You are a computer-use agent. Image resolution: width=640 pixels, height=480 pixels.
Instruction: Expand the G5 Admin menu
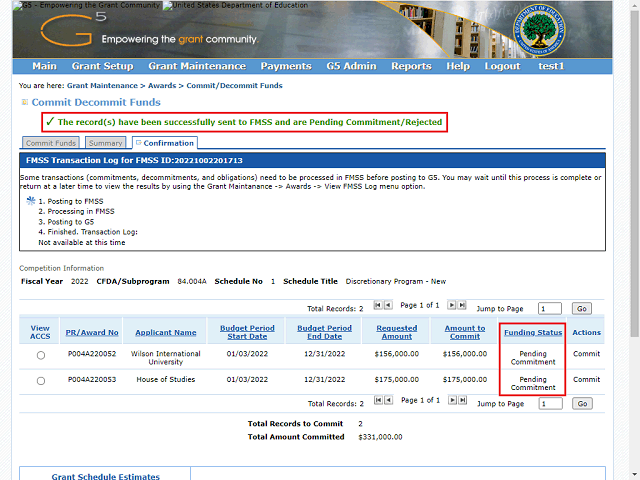coord(351,66)
